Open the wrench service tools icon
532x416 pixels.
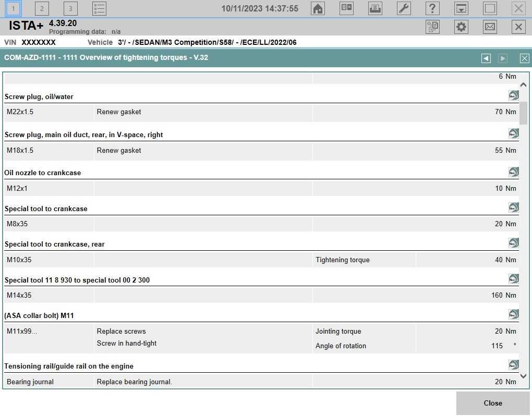pos(404,8)
